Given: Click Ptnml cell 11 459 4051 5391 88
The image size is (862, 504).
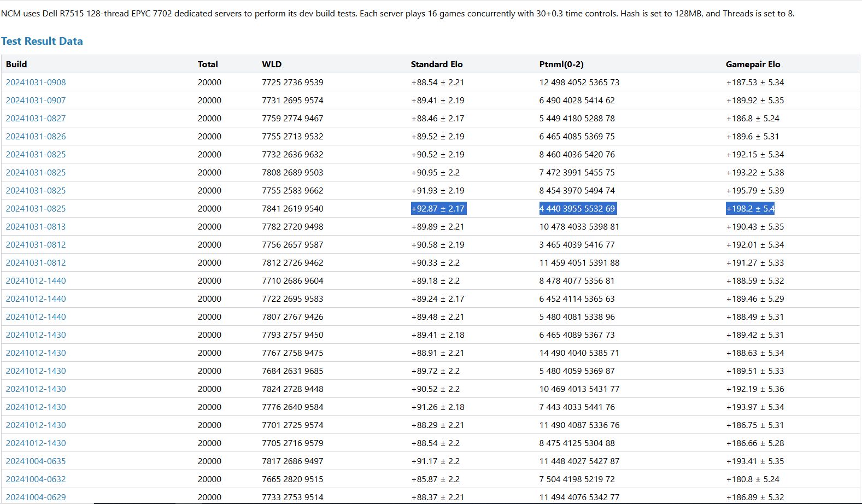Looking at the screenshot, I should [579, 262].
